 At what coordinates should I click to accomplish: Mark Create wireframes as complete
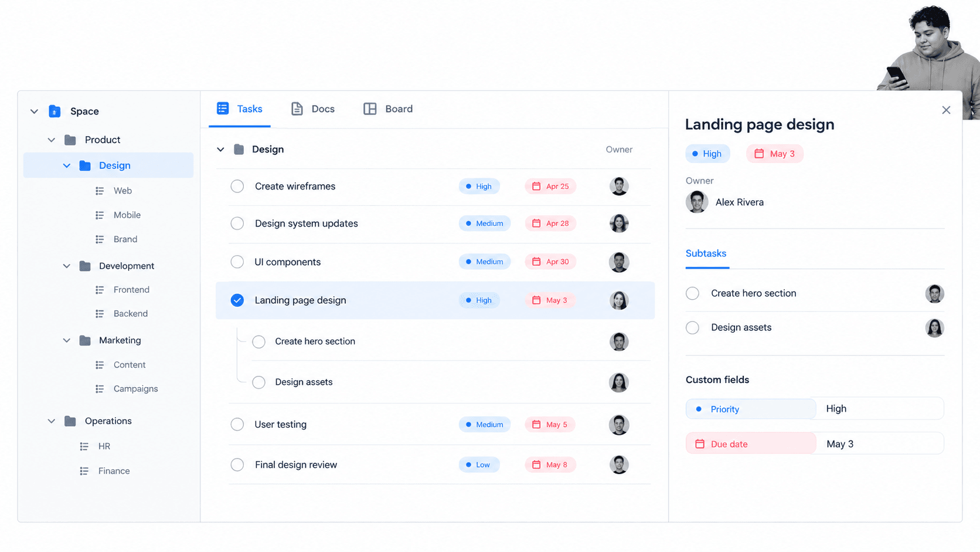click(x=237, y=186)
